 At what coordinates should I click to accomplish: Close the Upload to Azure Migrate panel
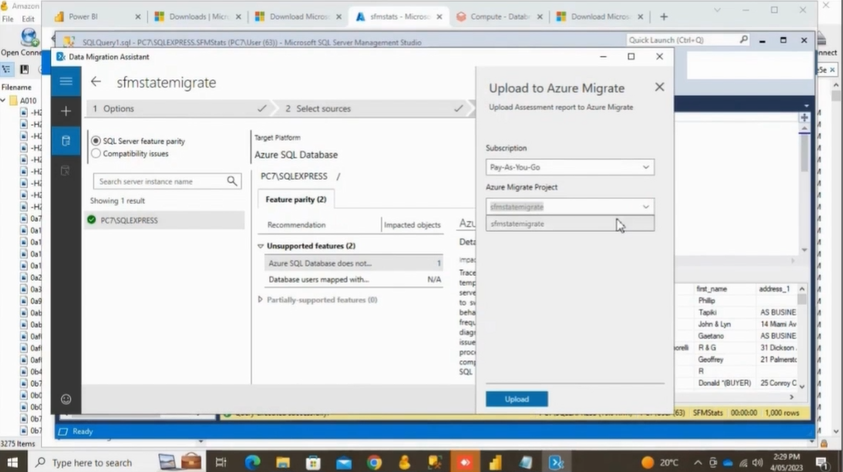(x=659, y=87)
